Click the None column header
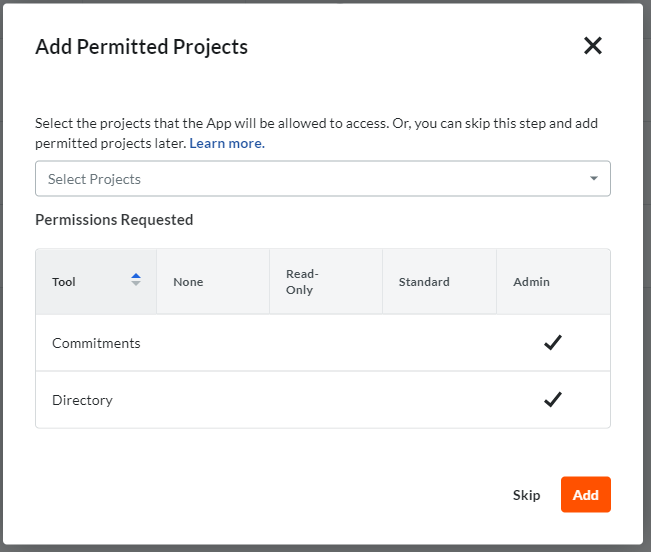Viewport: 651px width, 552px height. click(213, 282)
